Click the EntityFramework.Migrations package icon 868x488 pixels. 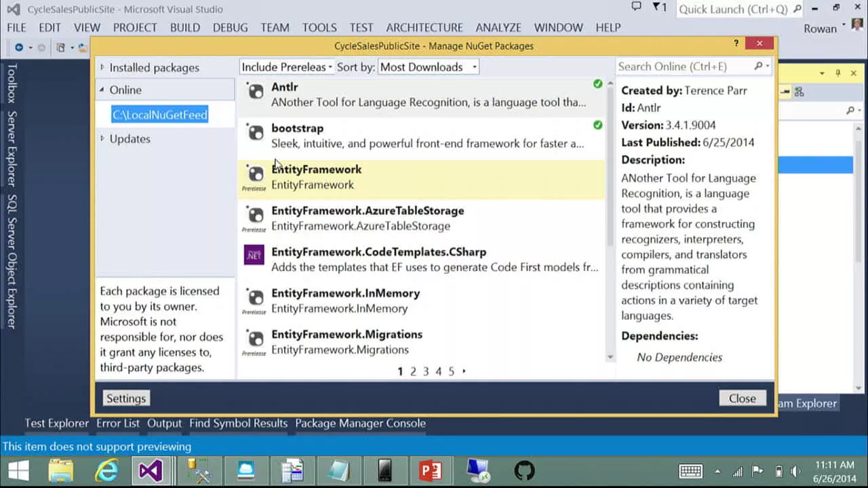pyautogui.click(x=254, y=338)
